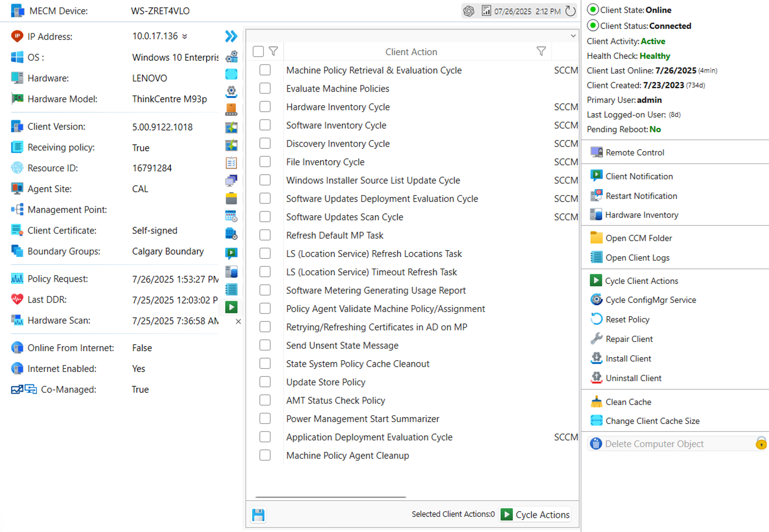Save client actions with the floppy disk icon
The width and height of the screenshot is (769, 532).
coord(258,515)
